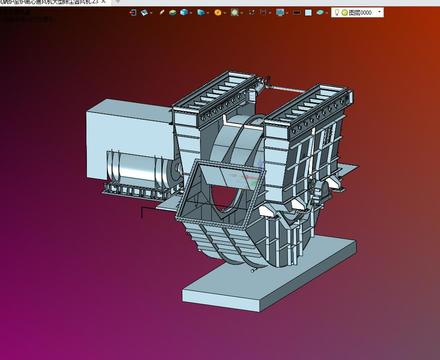Open dropdown arrow beside shaded cube icon

[191, 13]
